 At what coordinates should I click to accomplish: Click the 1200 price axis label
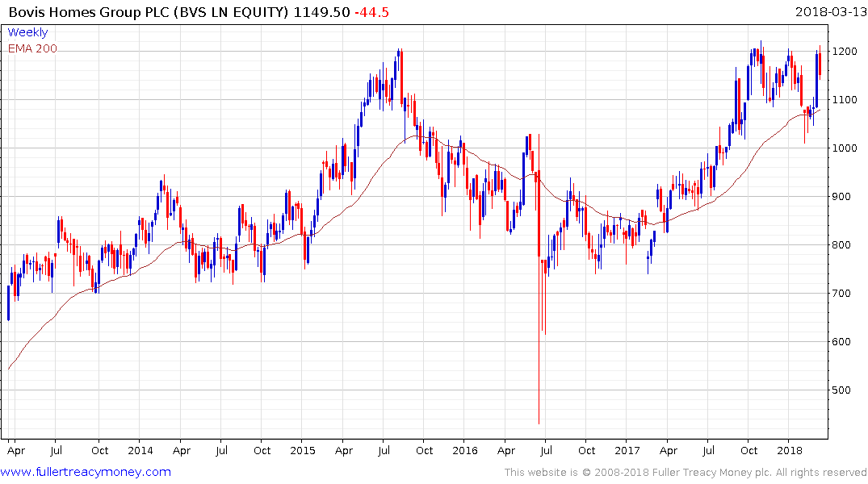845,52
